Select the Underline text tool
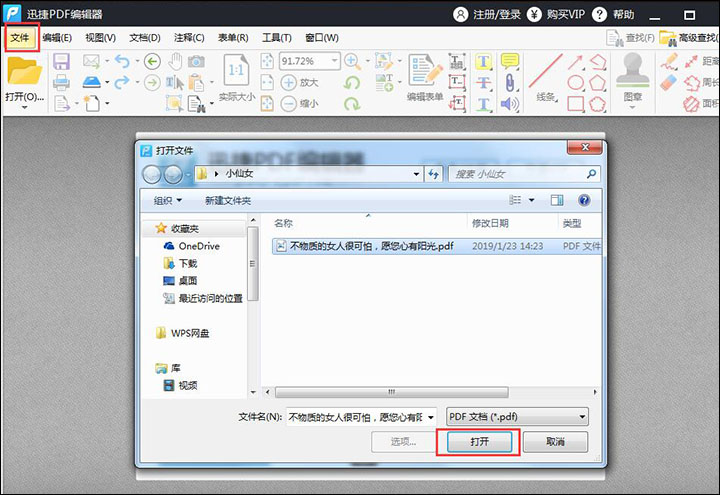This screenshot has width=720, height=495. coord(483,104)
